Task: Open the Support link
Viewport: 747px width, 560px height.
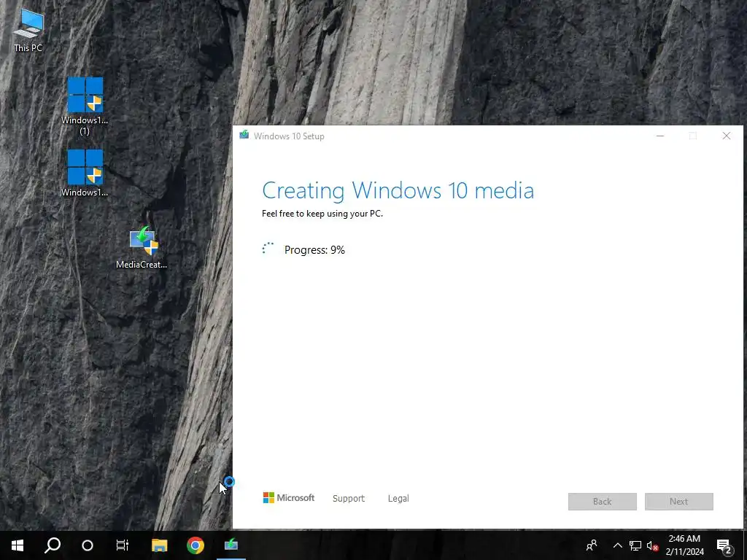Action: [349, 498]
